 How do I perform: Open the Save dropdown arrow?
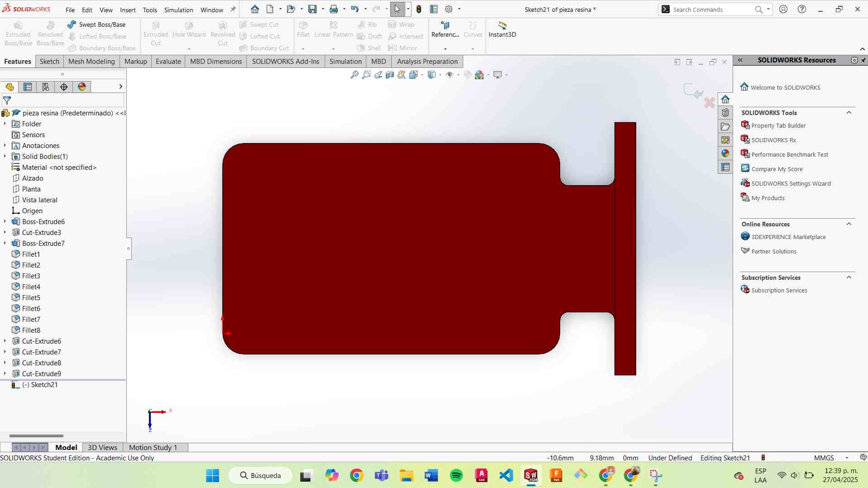(x=322, y=9)
